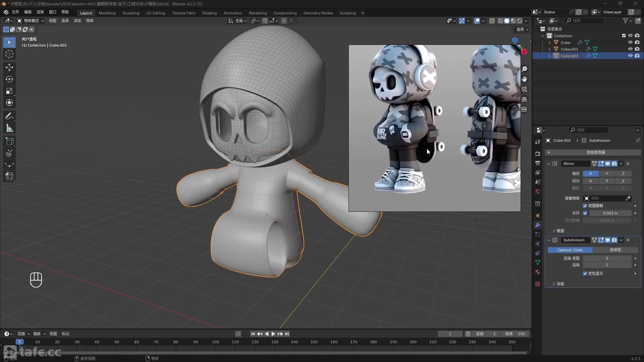Collapse the Mirror modifier panel
Image resolution: width=644 pixels, height=362 pixels.
pyautogui.click(x=549, y=164)
